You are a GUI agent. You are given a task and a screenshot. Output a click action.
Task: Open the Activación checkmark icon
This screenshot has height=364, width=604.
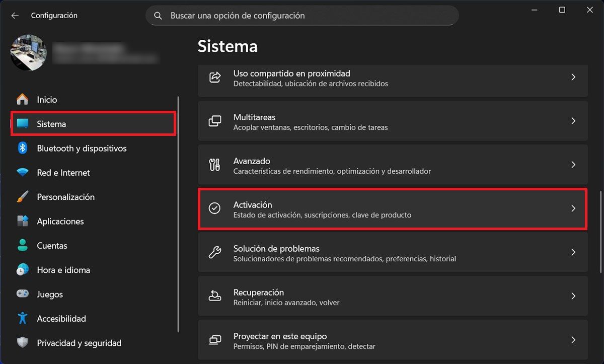coord(215,208)
